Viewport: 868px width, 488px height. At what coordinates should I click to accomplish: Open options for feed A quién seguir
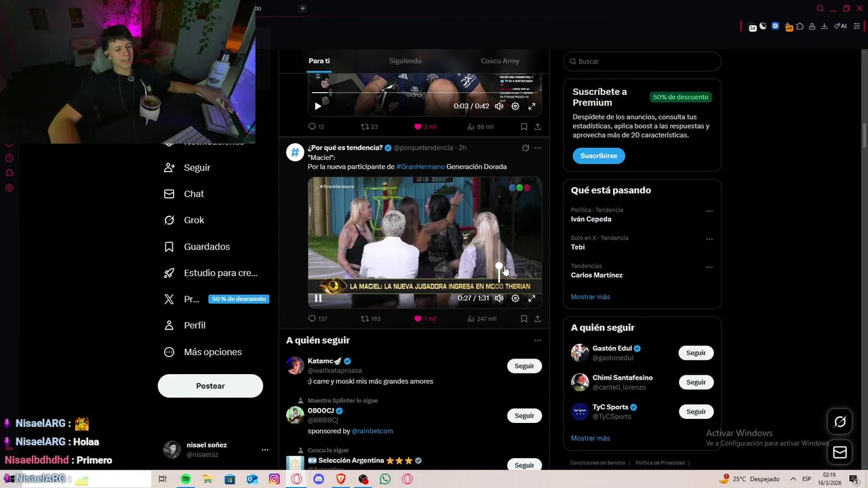click(x=538, y=340)
